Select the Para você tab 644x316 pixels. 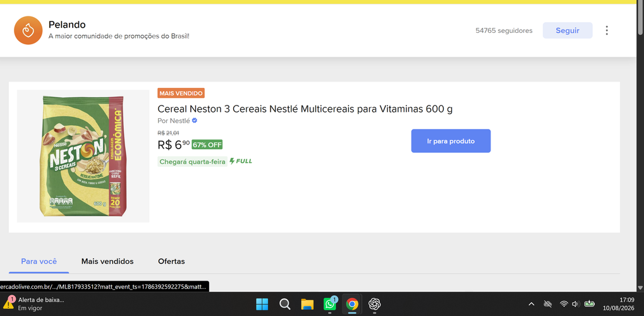click(39, 262)
